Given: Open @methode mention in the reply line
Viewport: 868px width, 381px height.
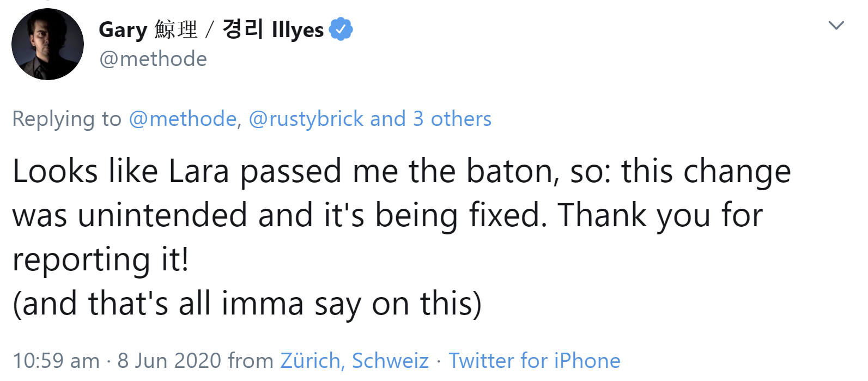Looking at the screenshot, I should click(183, 119).
